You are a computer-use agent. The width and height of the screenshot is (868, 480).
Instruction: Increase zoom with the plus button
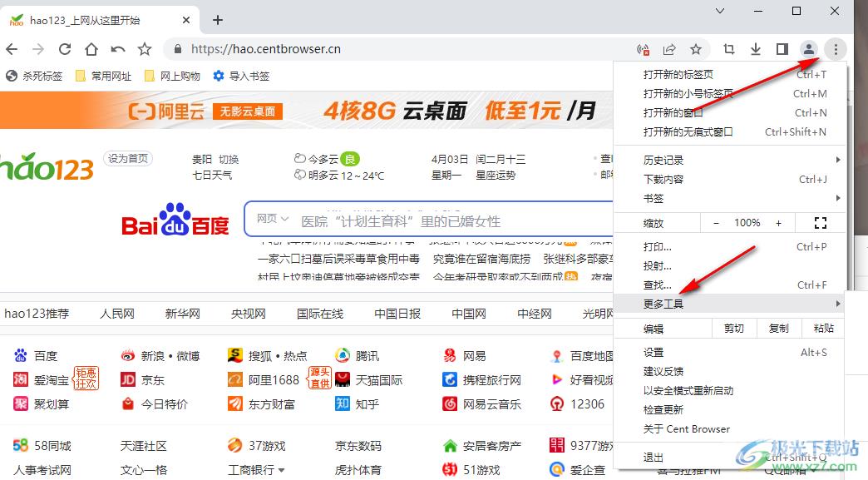coord(778,223)
